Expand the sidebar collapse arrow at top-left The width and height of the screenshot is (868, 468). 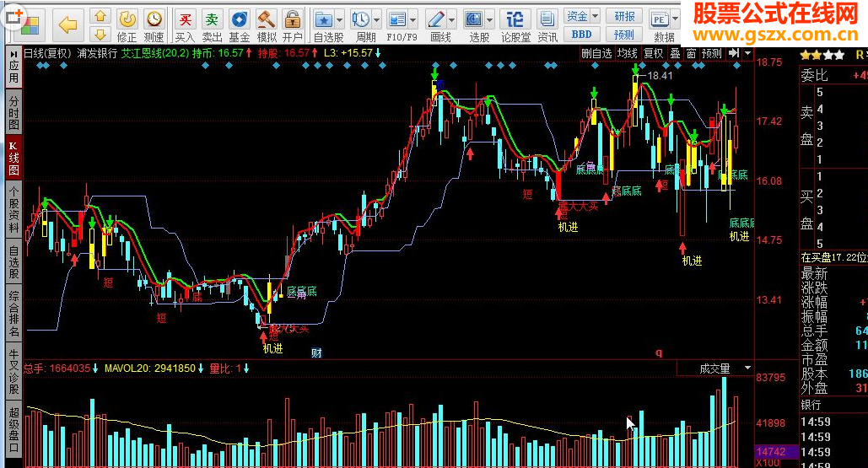(x=13, y=54)
